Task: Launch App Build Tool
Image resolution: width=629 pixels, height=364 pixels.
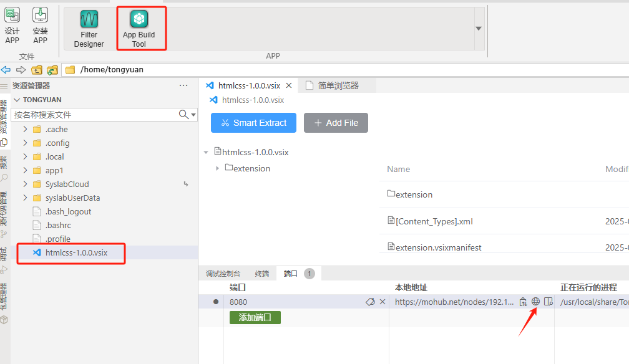Action: click(x=139, y=29)
